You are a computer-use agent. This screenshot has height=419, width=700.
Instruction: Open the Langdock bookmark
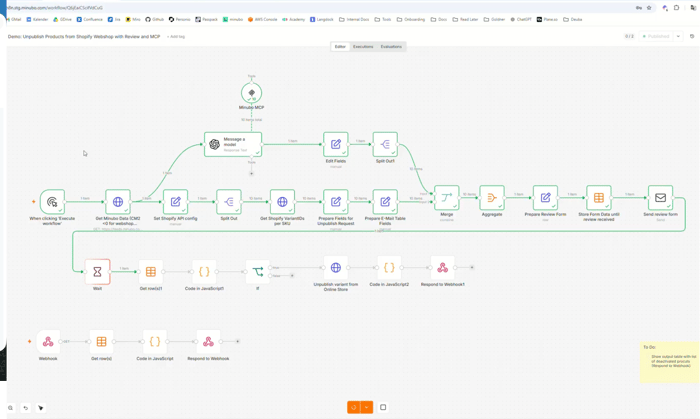click(321, 20)
